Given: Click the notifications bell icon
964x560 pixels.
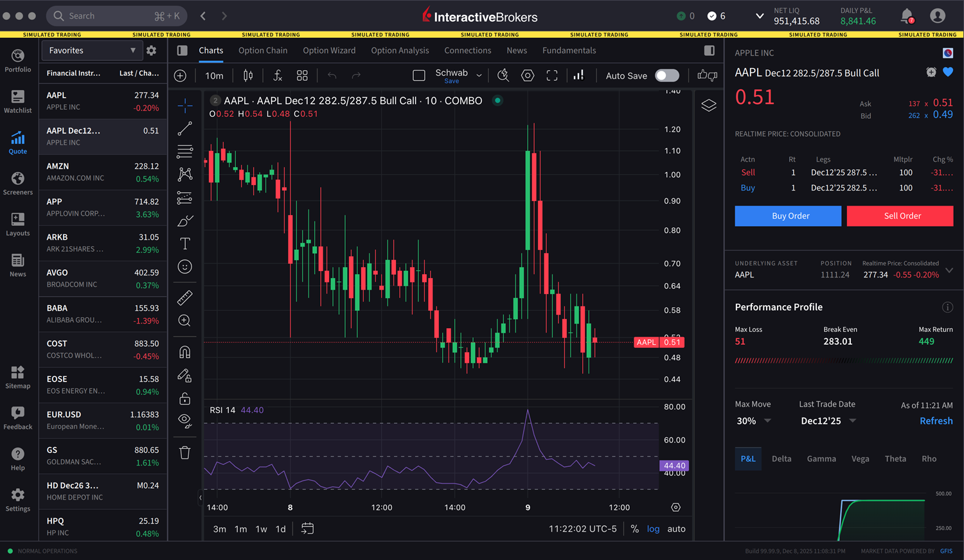Looking at the screenshot, I should click(x=906, y=16).
